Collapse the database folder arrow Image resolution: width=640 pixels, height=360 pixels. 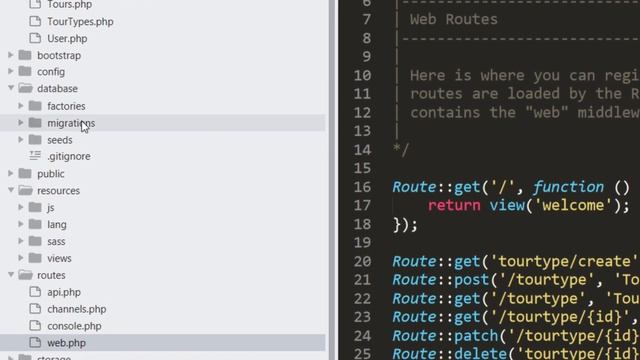click(11, 88)
